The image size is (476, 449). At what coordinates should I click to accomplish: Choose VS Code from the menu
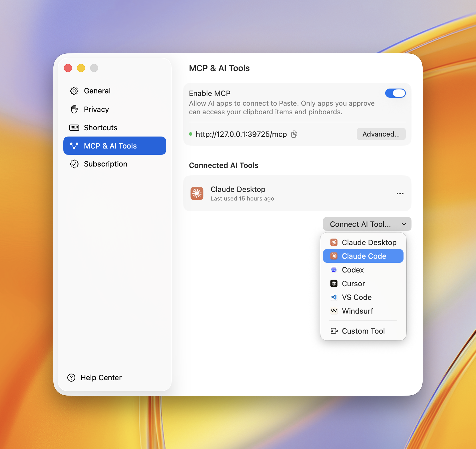[363, 297]
